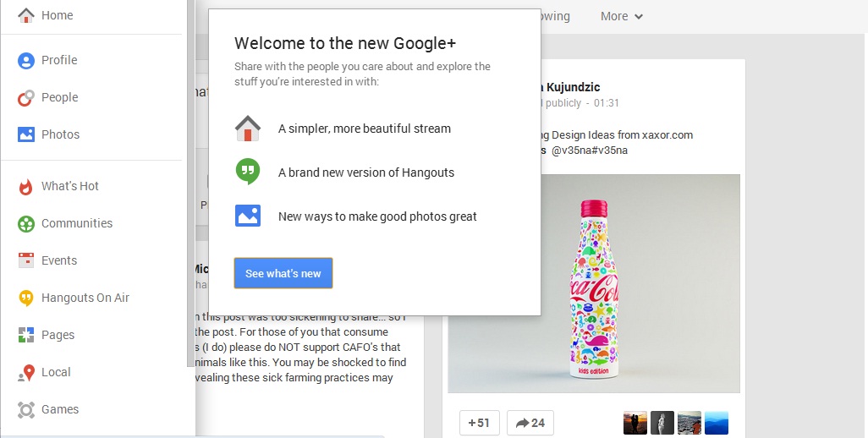Viewport: 868px width, 438px height.
Task: Click the Events calendar icon
Action: [x=26, y=260]
